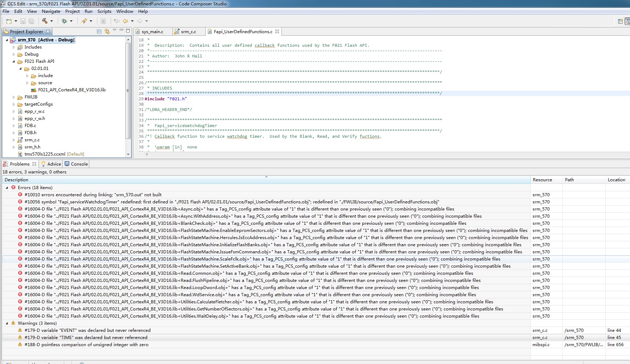
Task: Click the New project wizard icon
Action: click(x=9, y=21)
